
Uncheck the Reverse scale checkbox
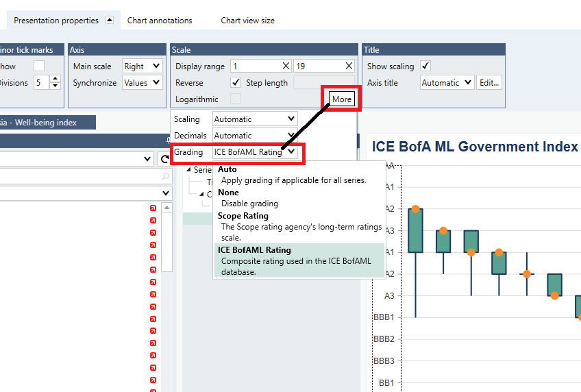[236, 82]
